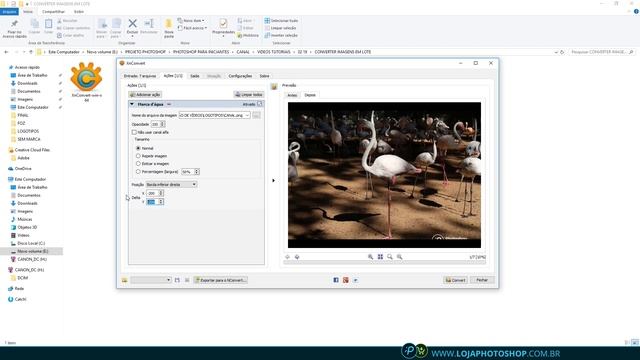Click the load script folder icon
The height and width of the screenshot is (360, 640).
pyautogui.click(x=124, y=280)
